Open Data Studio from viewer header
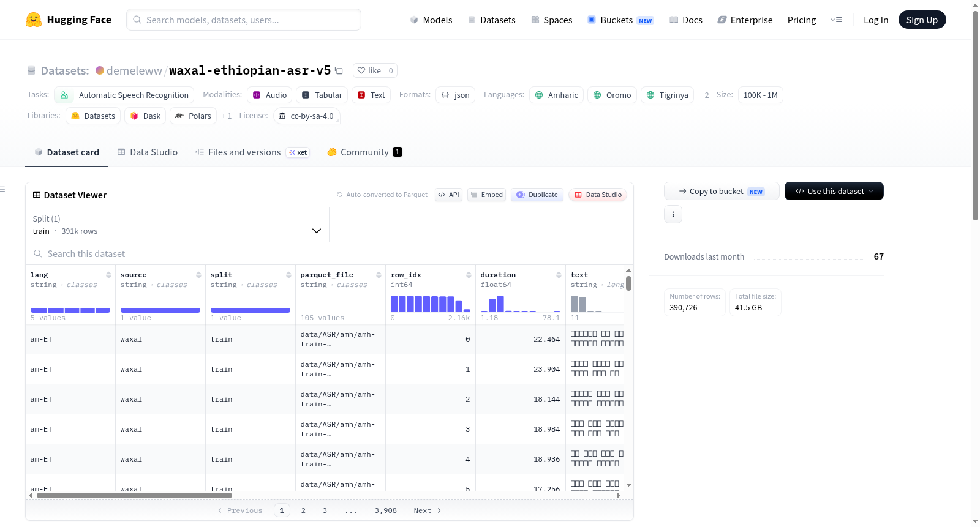Image resolution: width=980 pixels, height=527 pixels. (598, 195)
